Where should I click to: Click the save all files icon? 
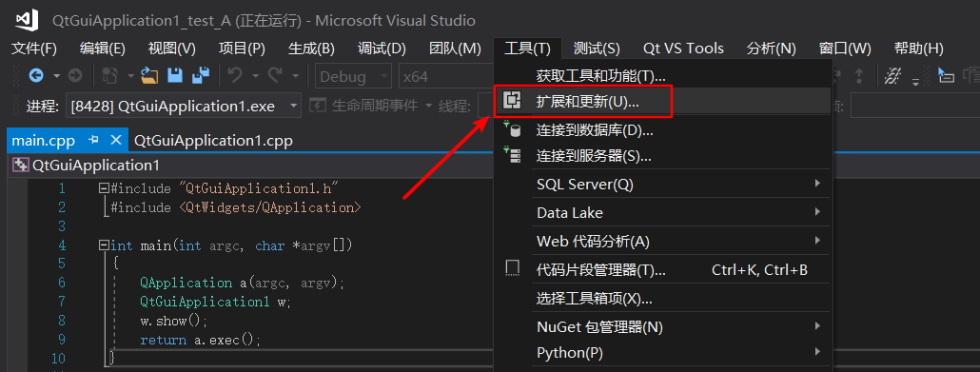click(x=200, y=76)
